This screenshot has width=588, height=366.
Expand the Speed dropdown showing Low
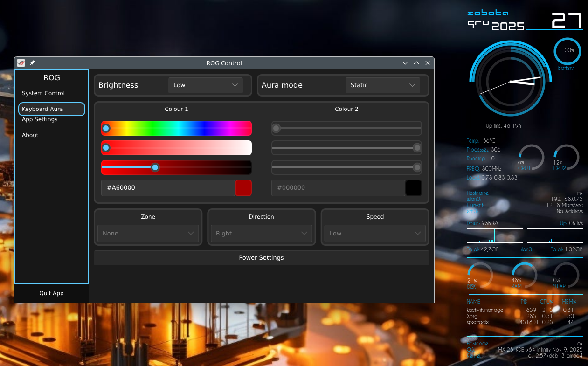tap(375, 234)
